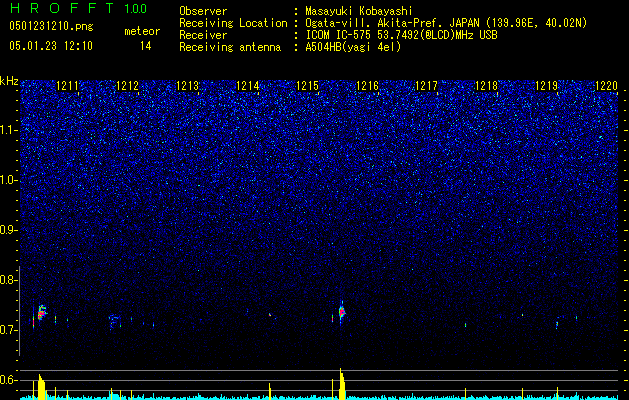The width and height of the screenshot is (629, 400).
Task: Click the HROFFT program title
Action: coord(62,8)
